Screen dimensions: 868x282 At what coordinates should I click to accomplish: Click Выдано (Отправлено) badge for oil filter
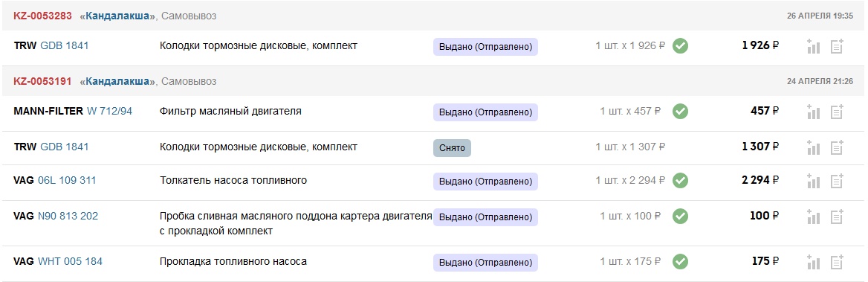tap(485, 112)
